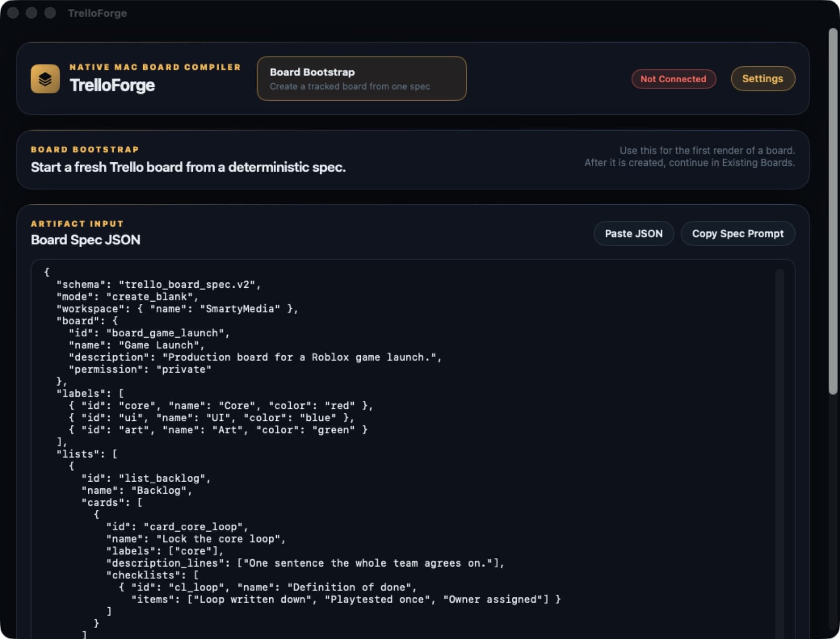Screen dimensions: 840x639
Task: Click the "Core" red label line
Action: tap(221, 406)
